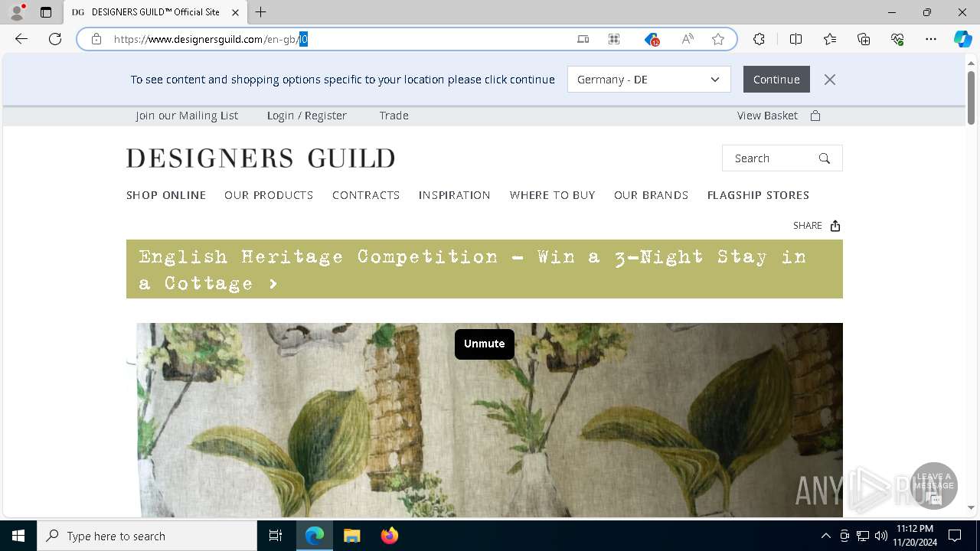Go back with the browser back arrow
980x551 pixels.
point(21,39)
